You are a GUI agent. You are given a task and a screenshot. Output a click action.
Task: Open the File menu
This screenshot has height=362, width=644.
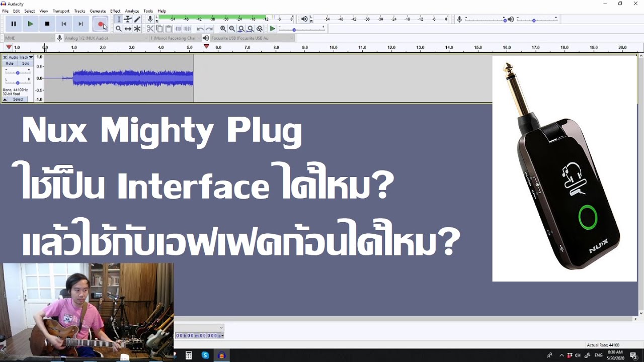click(x=5, y=11)
